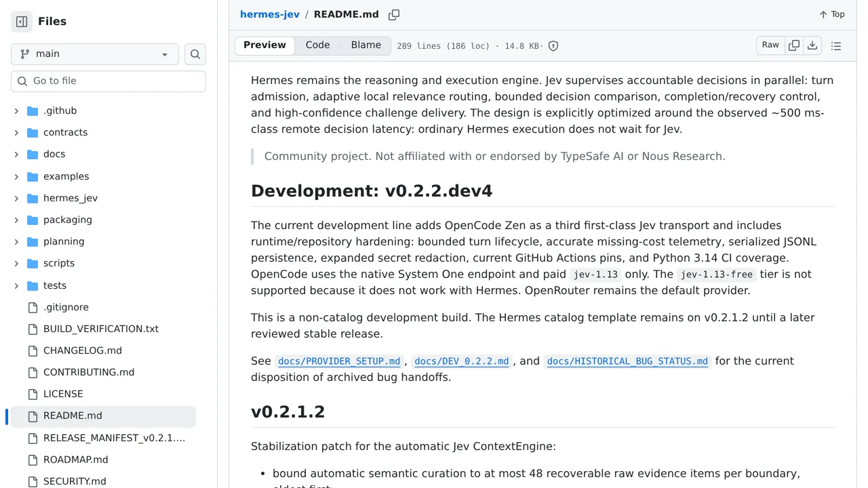Click the CONTRIBUTING.md file icon
868x488 pixels.
tap(33, 372)
